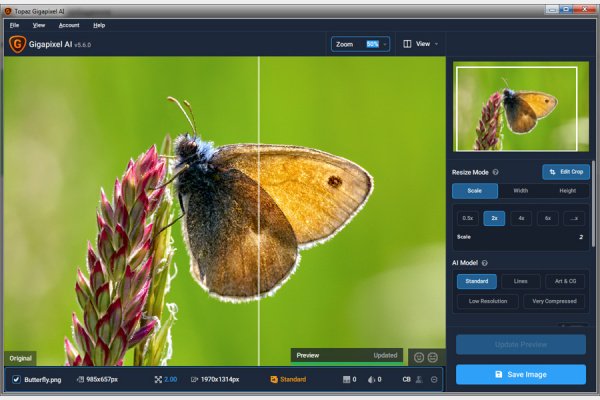Click the Preview Updated status label
Image resolution: width=600 pixels, height=400 pixels.
[347, 355]
